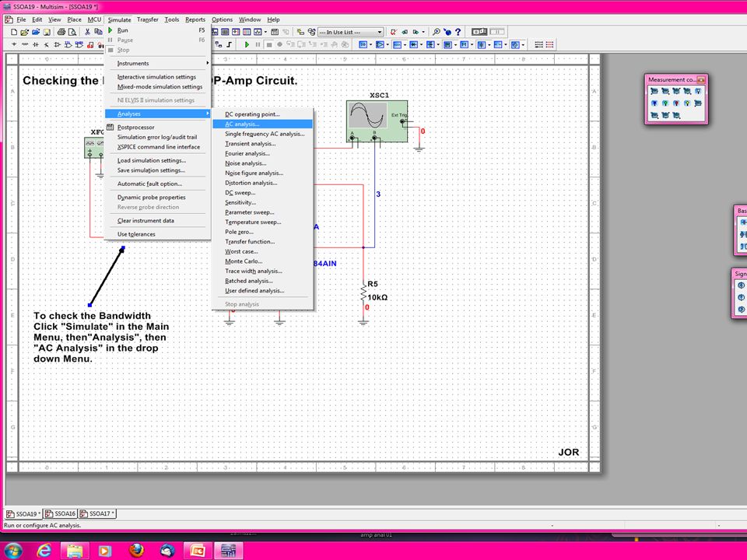This screenshot has width=747, height=560.
Task: Click the Windows Start button
Action: [13, 551]
